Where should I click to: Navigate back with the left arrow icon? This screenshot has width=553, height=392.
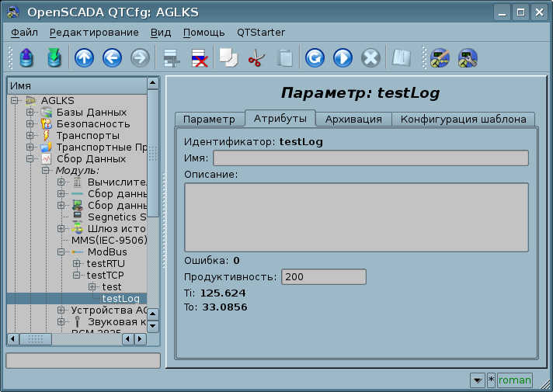tap(112, 58)
